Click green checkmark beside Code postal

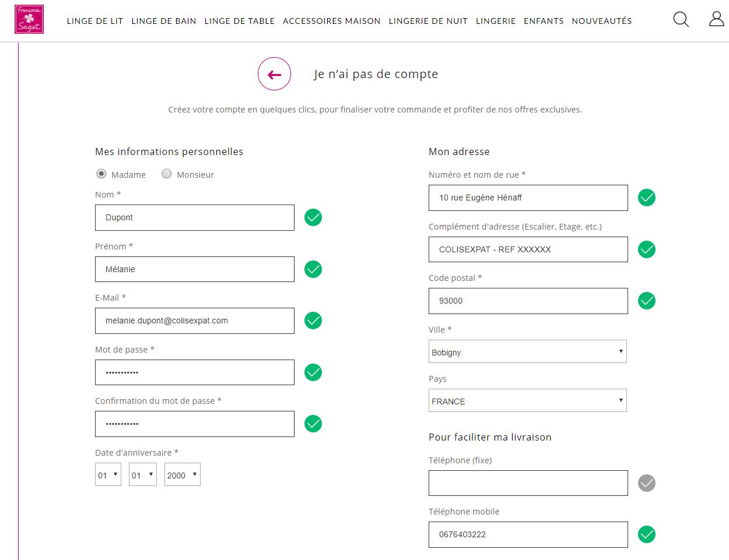pyautogui.click(x=647, y=301)
